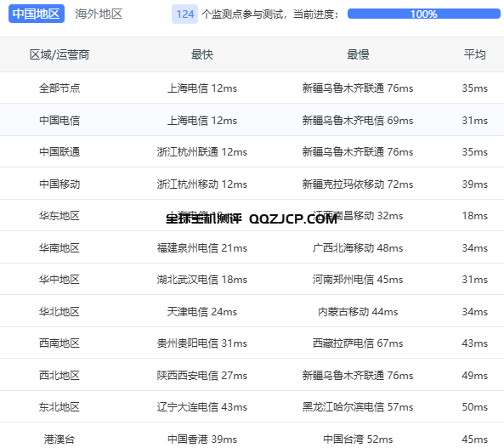Click 天津电信 24ms cell

(x=202, y=311)
